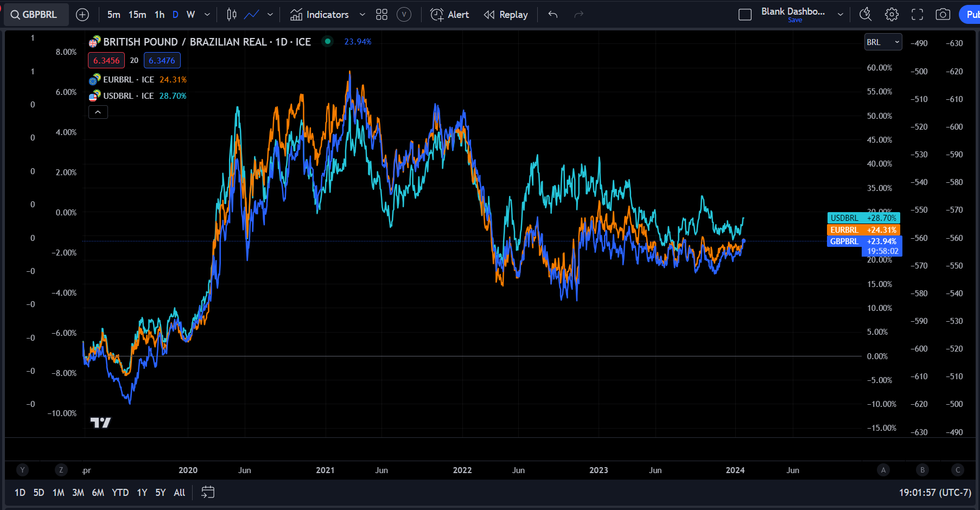Open the Indicators menu
Viewport: 980px width, 510px height.
click(320, 15)
